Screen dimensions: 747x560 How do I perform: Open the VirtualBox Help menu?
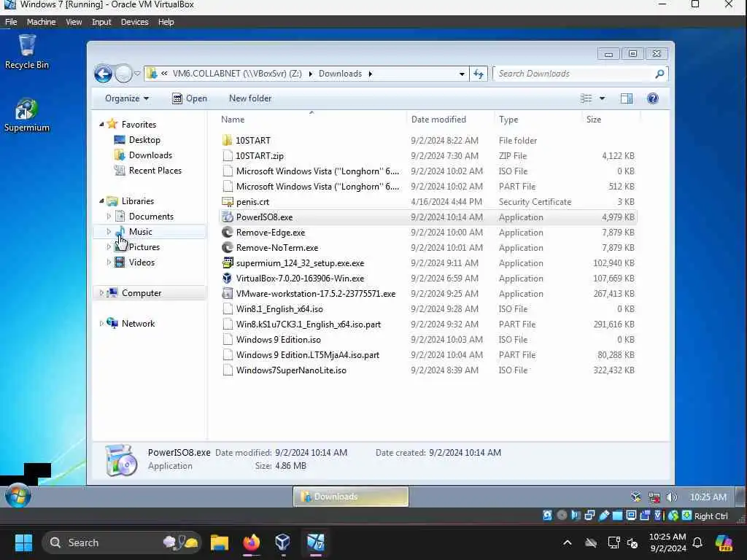click(x=166, y=22)
